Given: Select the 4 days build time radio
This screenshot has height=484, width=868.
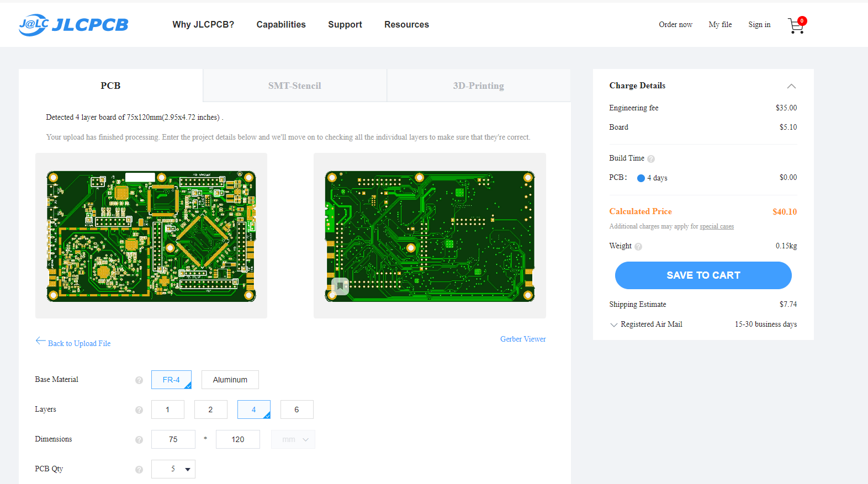Looking at the screenshot, I should (641, 178).
